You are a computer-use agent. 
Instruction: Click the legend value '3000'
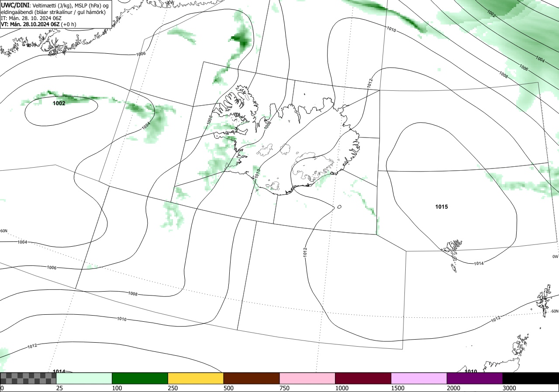509,388
